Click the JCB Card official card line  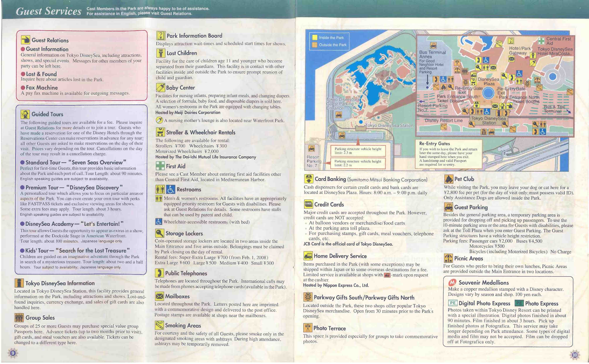[348, 244]
